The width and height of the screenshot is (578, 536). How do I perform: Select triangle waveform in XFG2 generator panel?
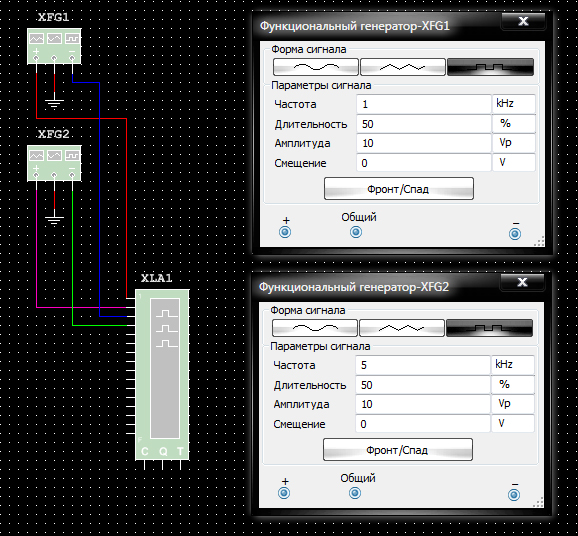click(x=402, y=328)
